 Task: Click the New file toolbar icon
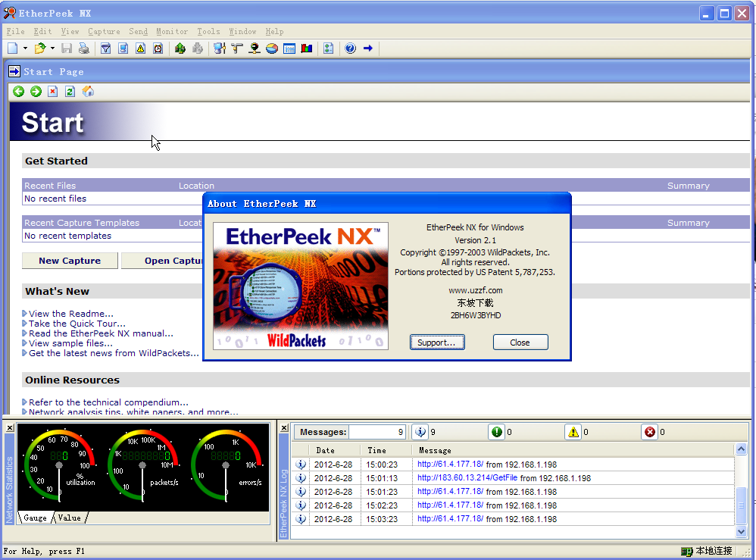click(x=13, y=48)
